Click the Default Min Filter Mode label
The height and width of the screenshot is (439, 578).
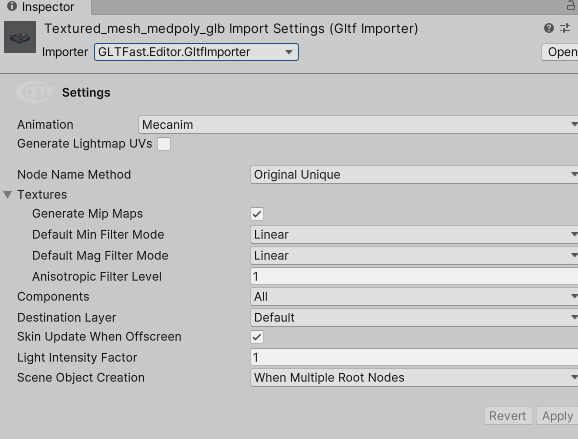click(x=98, y=234)
